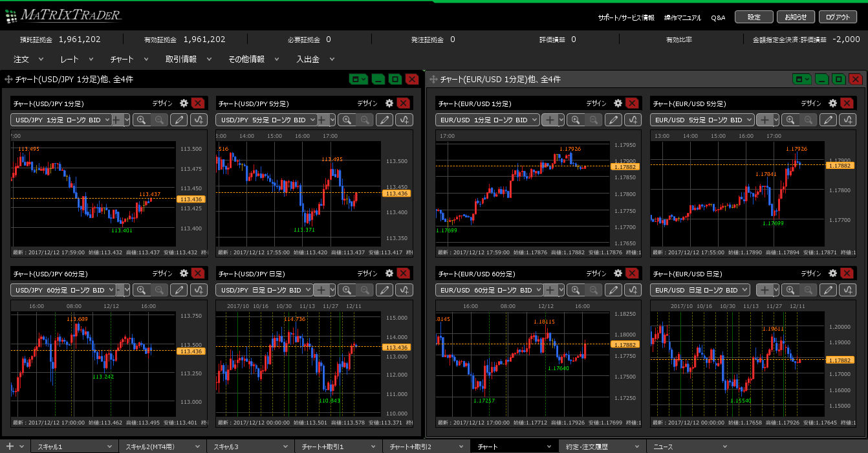Viewport: 868px width, 453px height.
Task: Open the USD/JPY 5分足 ローソク BID dropdown
Action: [x=267, y=120]
